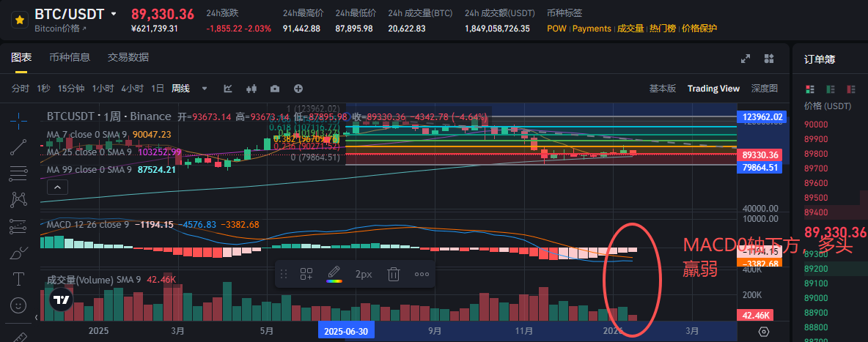
Task: Switch to the 币种信息 tab
Action: [70, 58]
